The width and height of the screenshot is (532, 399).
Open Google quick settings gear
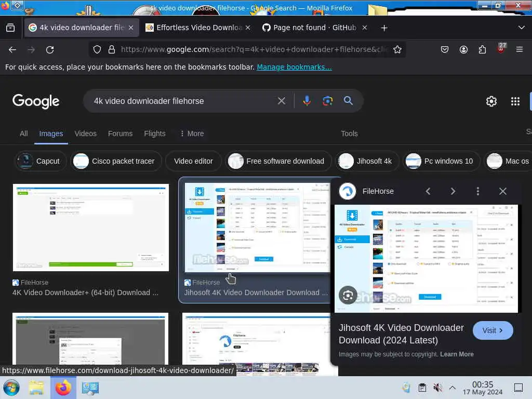[491, 101]
